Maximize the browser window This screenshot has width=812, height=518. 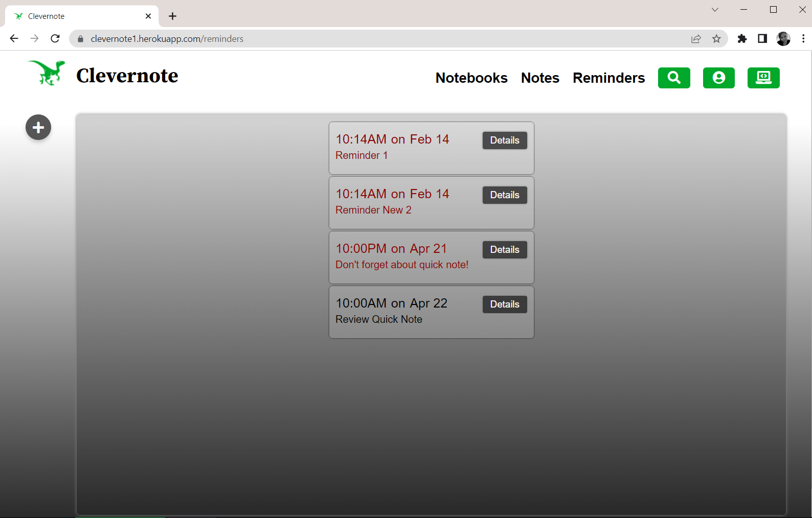tap(773, 9)
